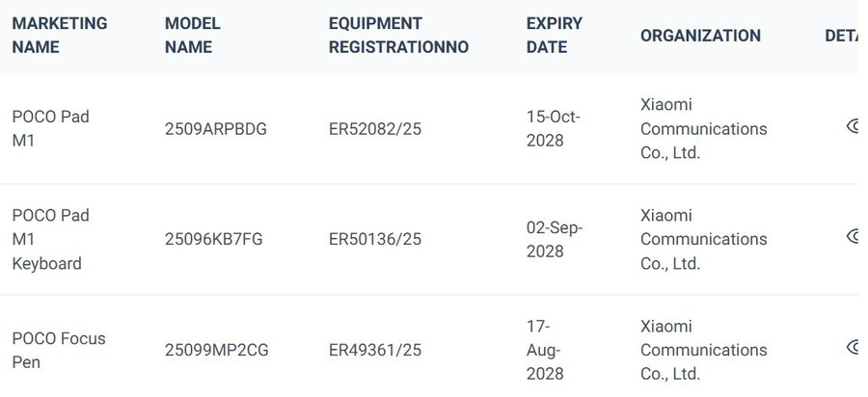Click registration number ER50136/25
Viewport: 868px width, 397px height.
pos(375,239)
